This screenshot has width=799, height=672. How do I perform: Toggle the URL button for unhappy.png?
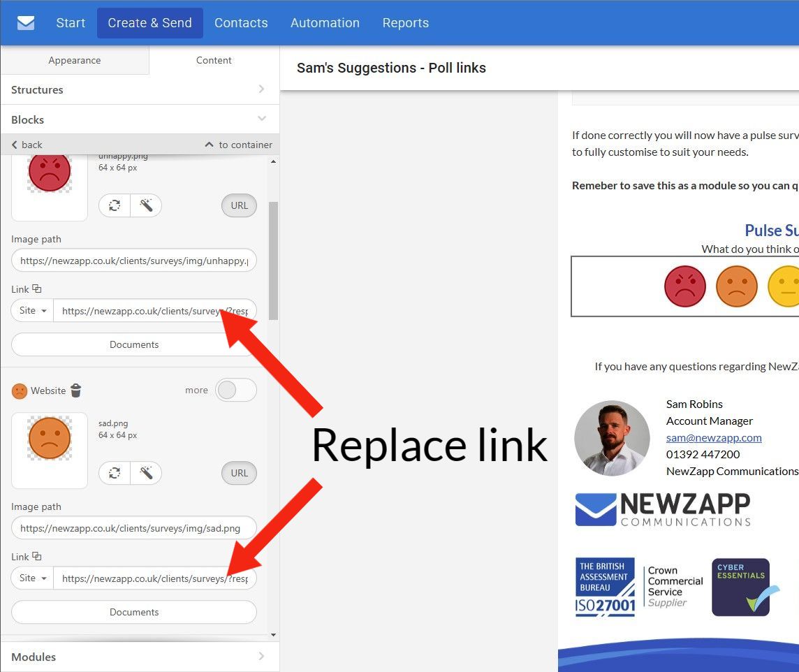(239, 205)
